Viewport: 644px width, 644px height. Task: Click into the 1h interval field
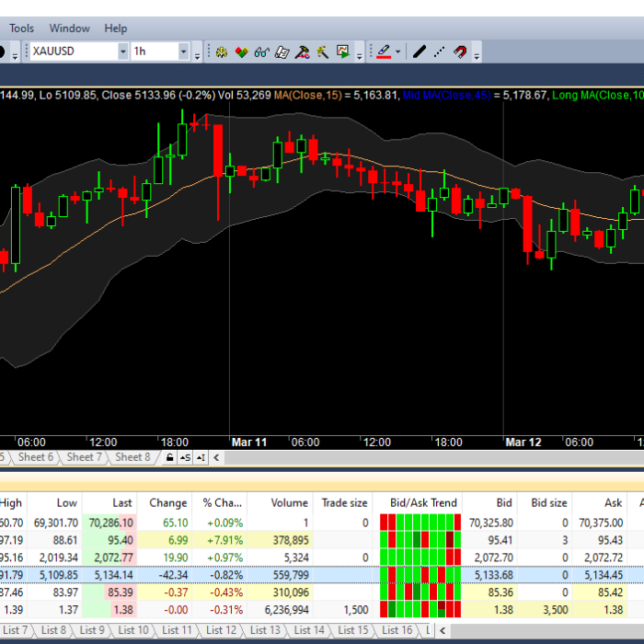pyautogui.click(x=155, y=52)
